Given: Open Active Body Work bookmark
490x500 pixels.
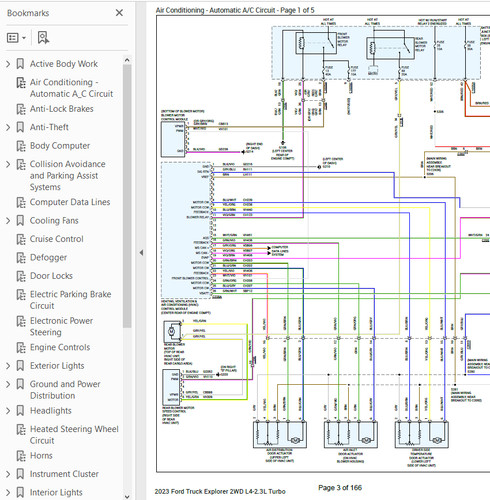Looking at the screenshot, I should pyautogui.click(x=64, y=64).
